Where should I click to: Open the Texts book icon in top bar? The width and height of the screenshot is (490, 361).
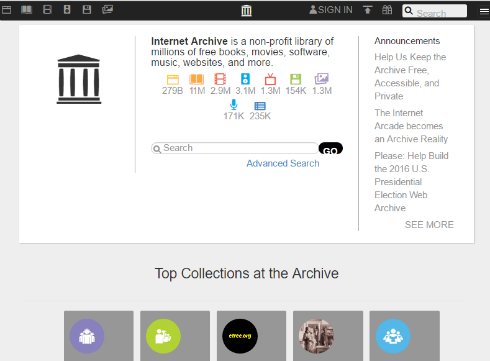pos(26,10)
